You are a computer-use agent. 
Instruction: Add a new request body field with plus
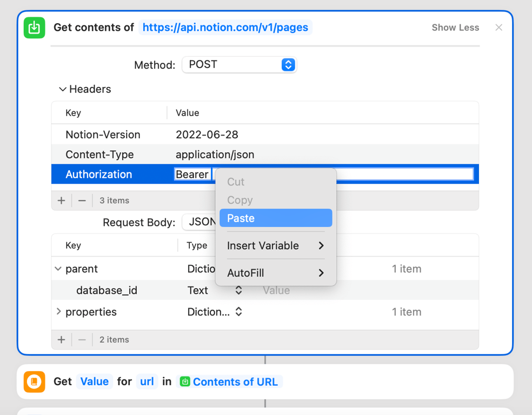pyautogui.click(x=61, y=339)
